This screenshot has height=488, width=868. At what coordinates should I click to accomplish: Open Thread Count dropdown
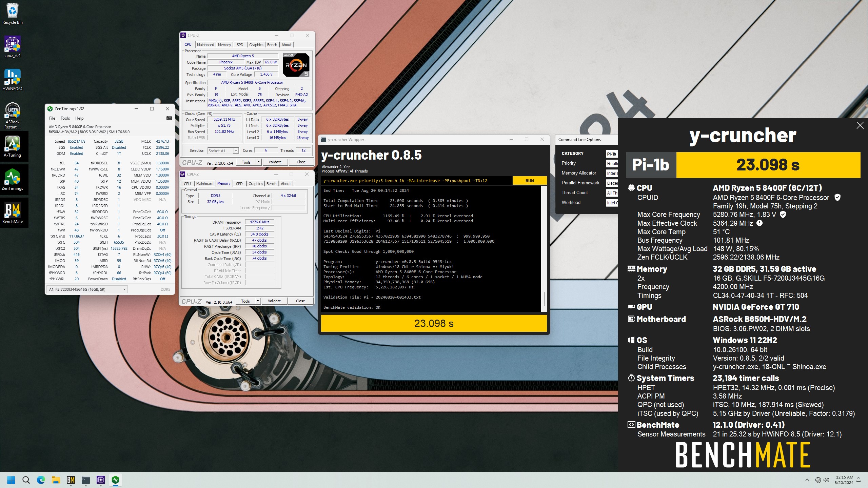[x=612, y=193]
